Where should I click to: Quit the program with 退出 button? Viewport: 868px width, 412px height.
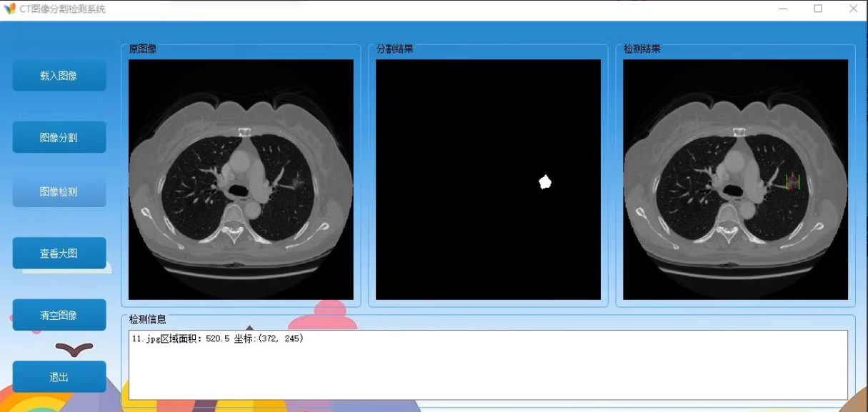[x=59, y=376]
